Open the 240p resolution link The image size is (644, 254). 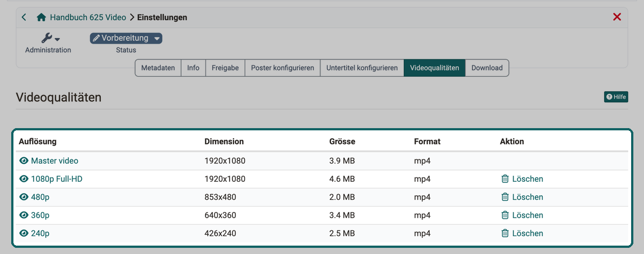tap(40, 233)
